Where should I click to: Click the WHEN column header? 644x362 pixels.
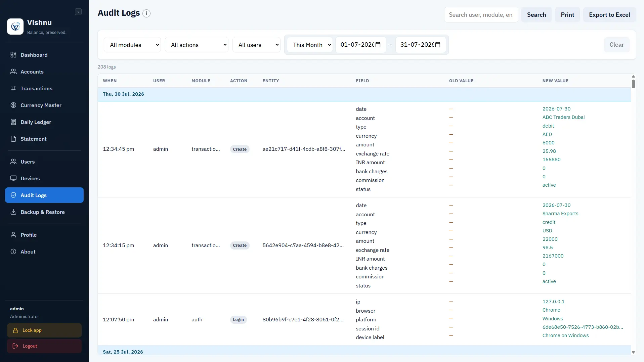coord(110,81)
